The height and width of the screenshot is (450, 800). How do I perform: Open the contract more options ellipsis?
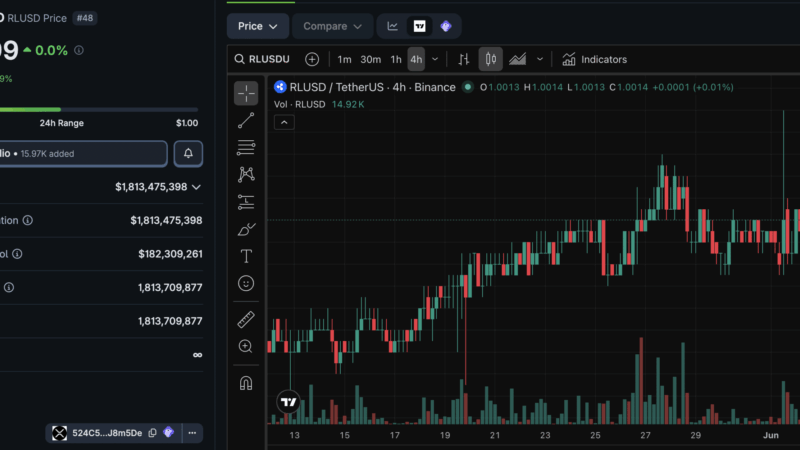click(192, 433)
